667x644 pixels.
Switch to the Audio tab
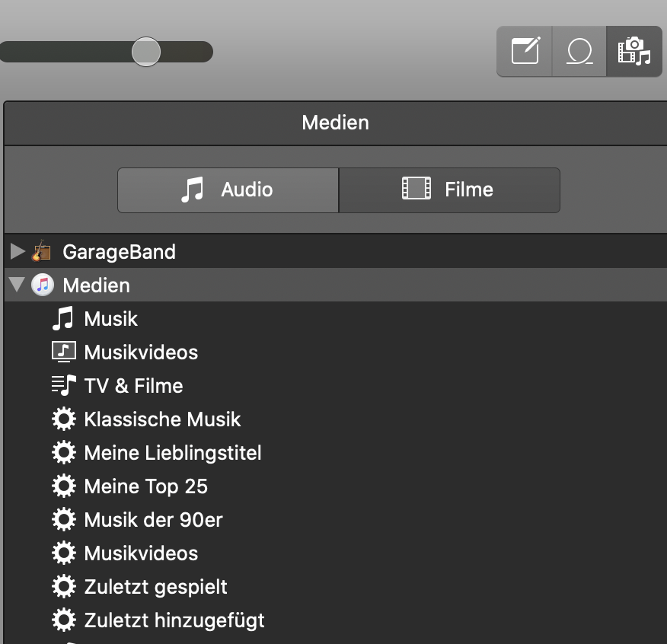(x=228, y=190)
